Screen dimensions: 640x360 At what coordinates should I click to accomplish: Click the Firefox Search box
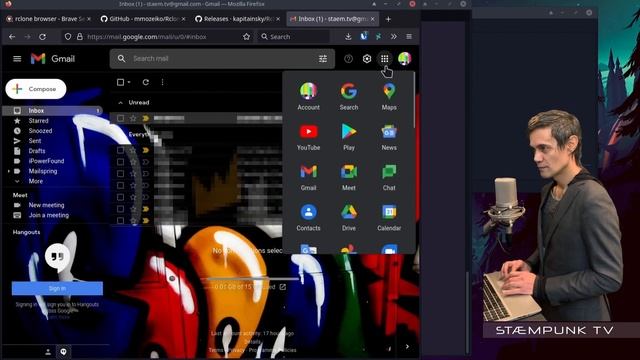[293, 37]
